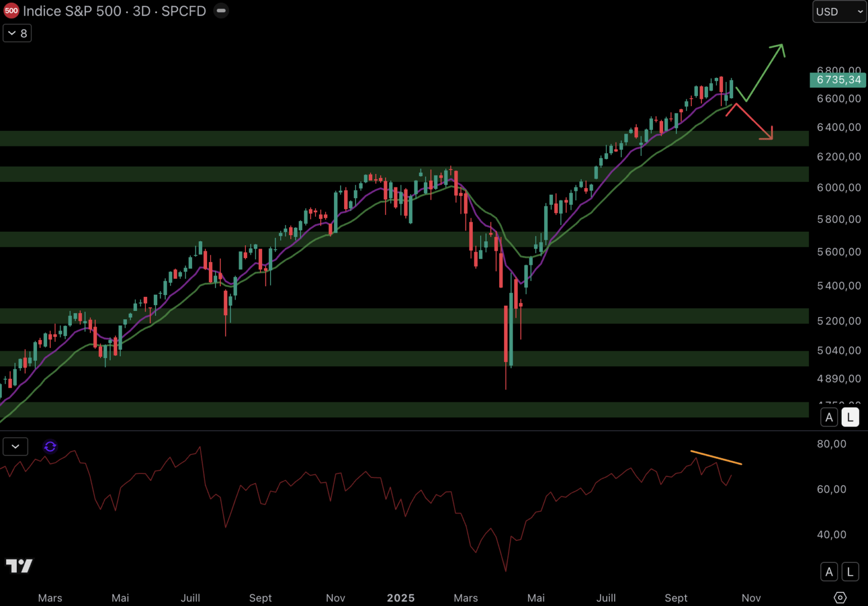Viewport: 868px width, 606px height.
Task: Collapse the indicator legend showing 8
Action: click(x=17, y=33)
